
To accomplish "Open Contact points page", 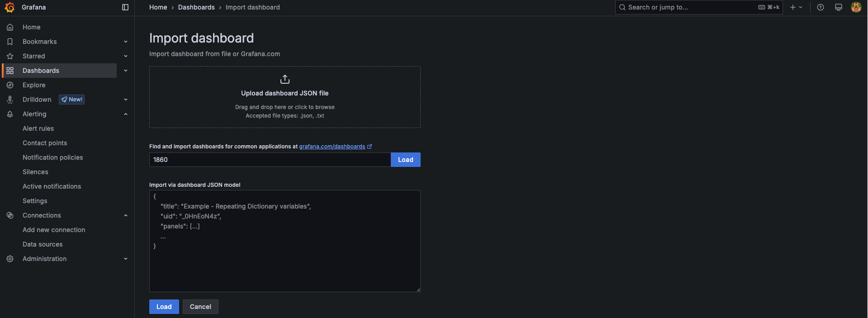I will coord(45,143).
